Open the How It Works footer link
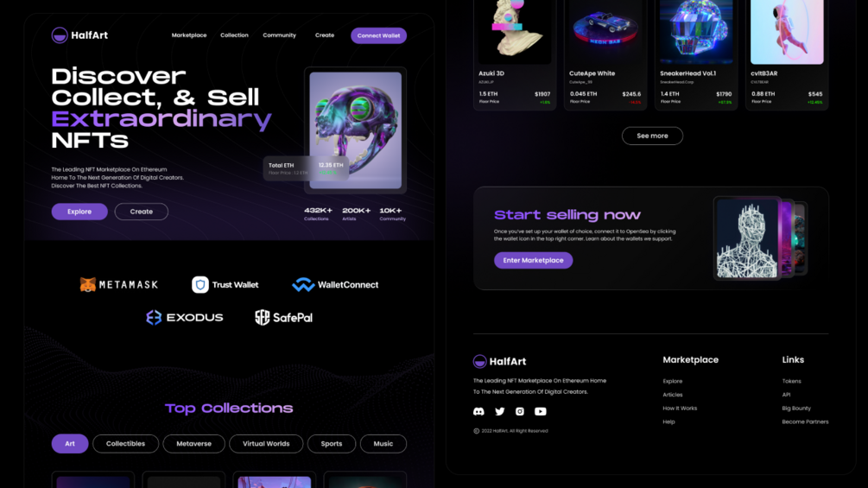Viewport: 868px width, 488px height. pos(680,409)
